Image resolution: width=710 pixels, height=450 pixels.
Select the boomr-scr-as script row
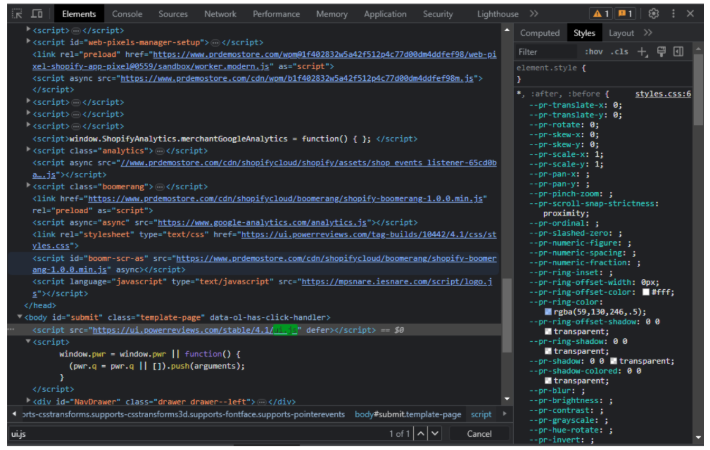click(254, 264)
